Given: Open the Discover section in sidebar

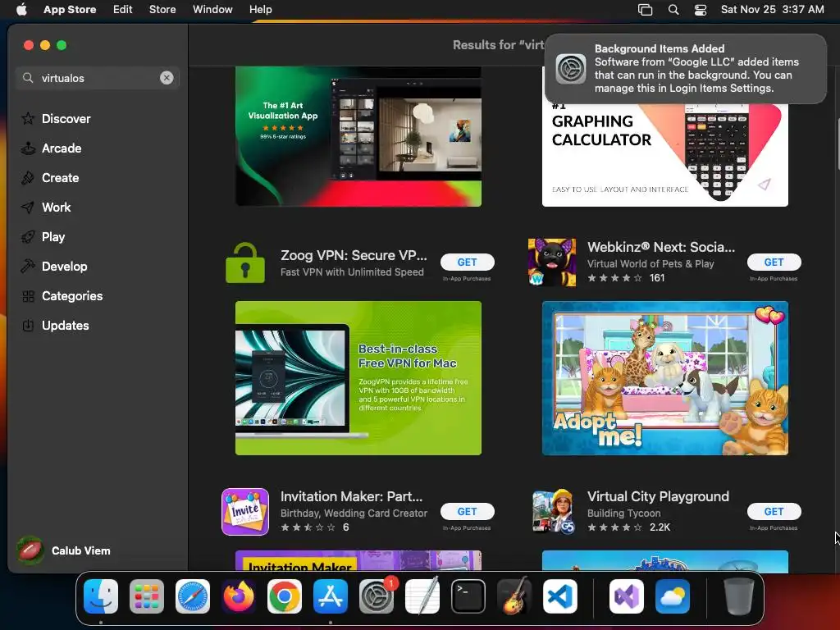Looking at the screenshot, I should [56, 118].
